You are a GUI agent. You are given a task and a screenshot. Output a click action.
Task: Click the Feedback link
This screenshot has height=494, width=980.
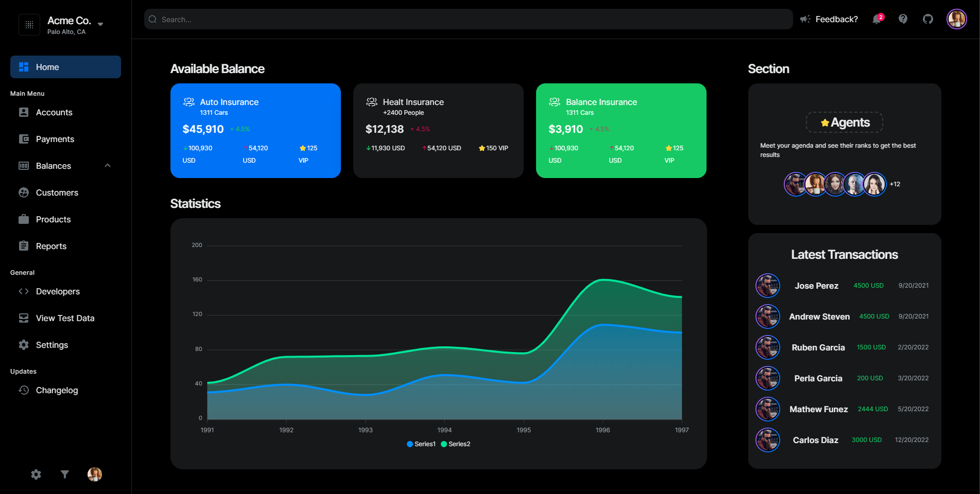tap(836, 19)
